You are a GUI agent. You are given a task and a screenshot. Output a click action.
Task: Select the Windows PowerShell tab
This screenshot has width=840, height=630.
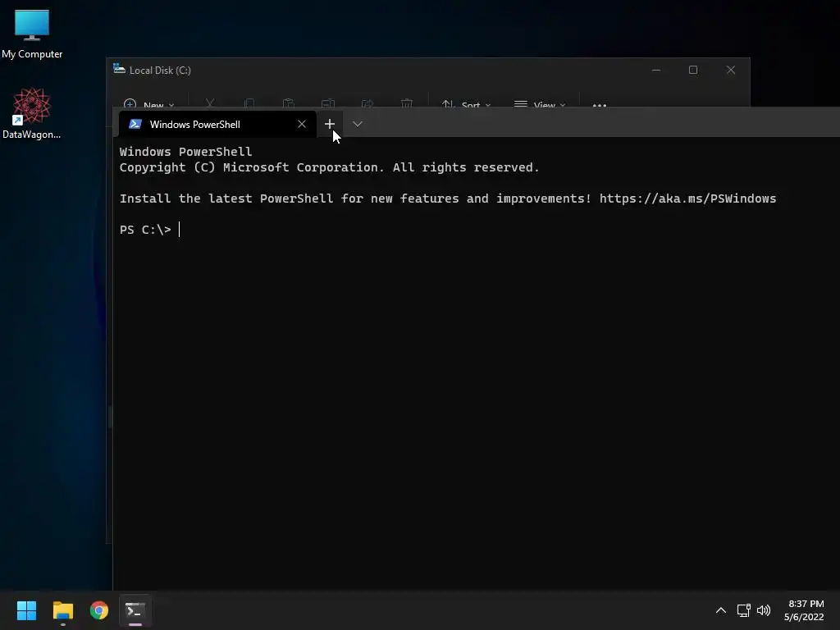(217, 125)
